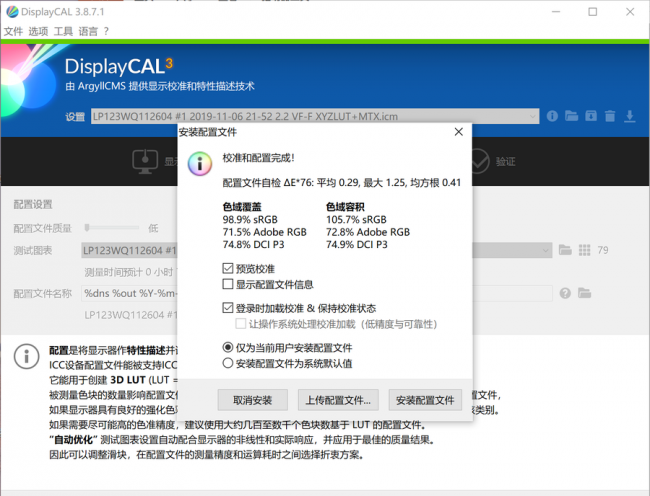
Task: Click the save/archive profile icon
Action: pyautogui.click(x=591, y=116)
